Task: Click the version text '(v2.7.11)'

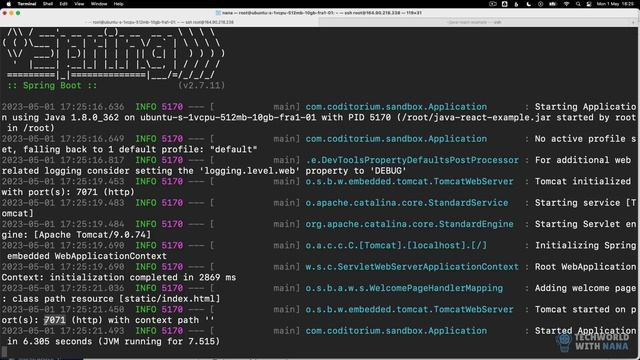Action: (202, 85)
